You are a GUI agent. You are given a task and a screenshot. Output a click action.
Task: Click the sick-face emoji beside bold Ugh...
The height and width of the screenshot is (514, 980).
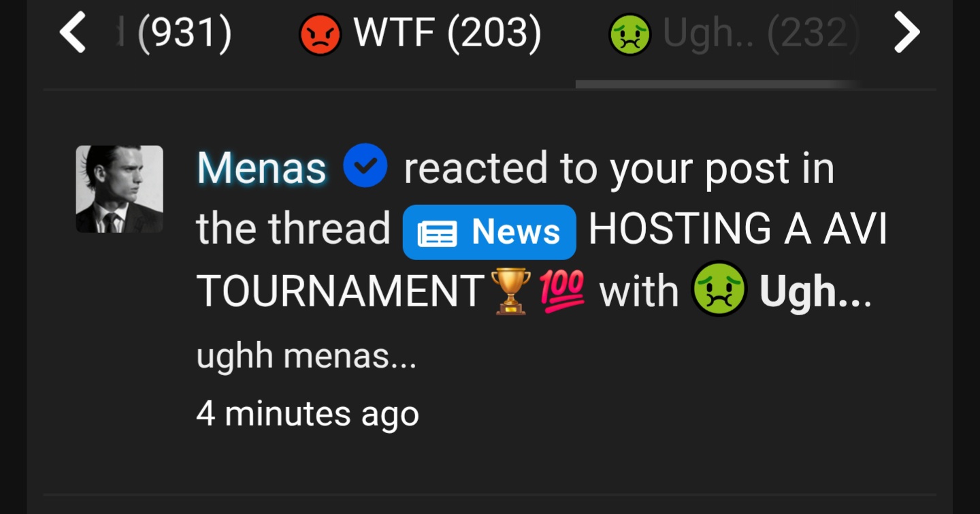719,289
